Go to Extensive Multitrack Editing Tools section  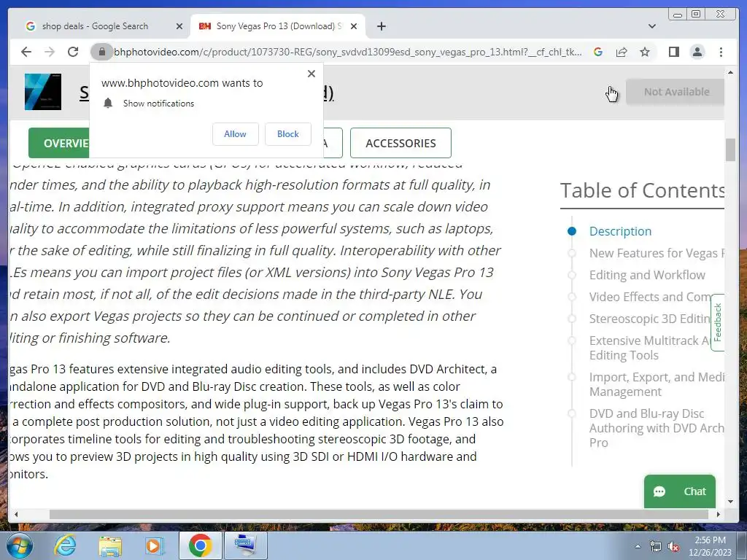click(650, 348)
